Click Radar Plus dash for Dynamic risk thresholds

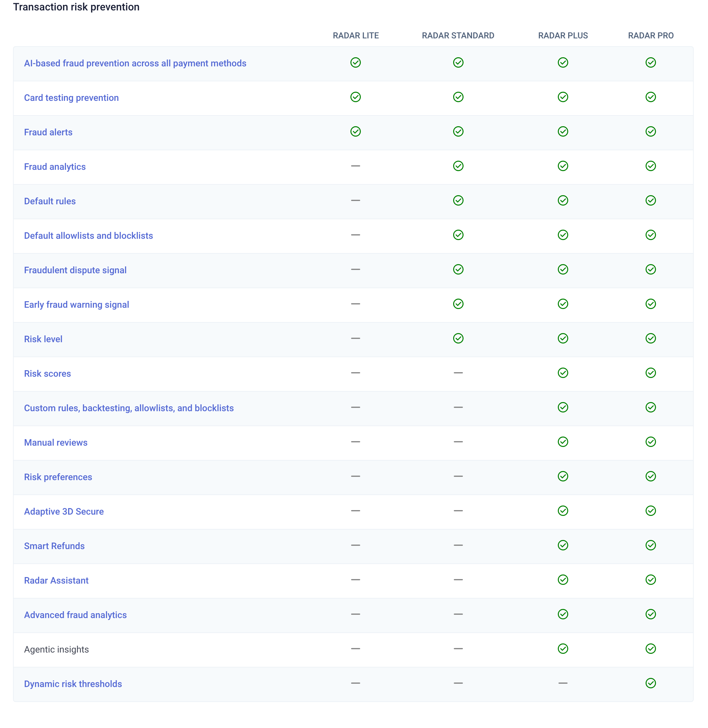[563, 683]
